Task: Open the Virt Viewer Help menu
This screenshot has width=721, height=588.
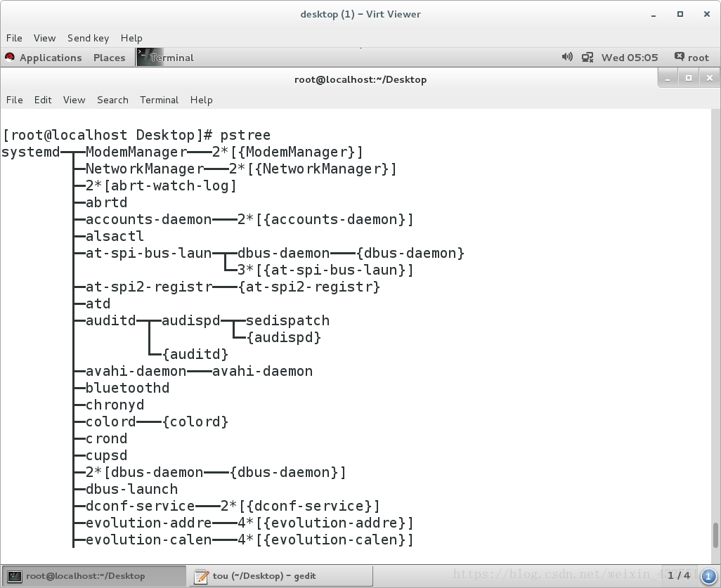Action: [x=131, y=38]
